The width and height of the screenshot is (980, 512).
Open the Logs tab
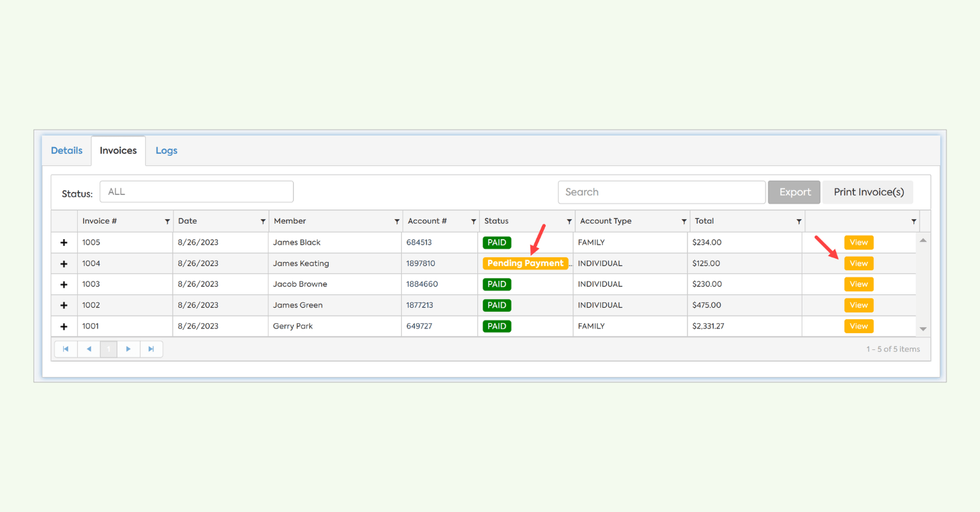coord(166,151)
